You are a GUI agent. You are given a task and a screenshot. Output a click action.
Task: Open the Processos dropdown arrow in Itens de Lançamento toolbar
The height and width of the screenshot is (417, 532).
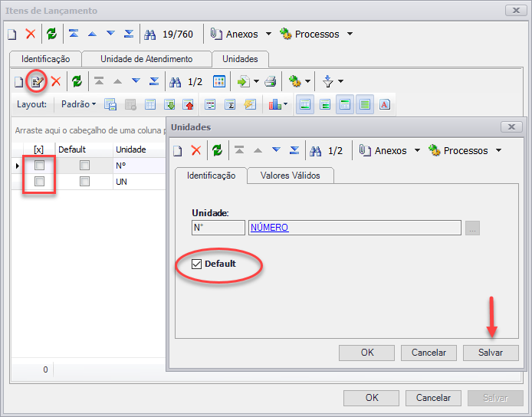point(350,34)
